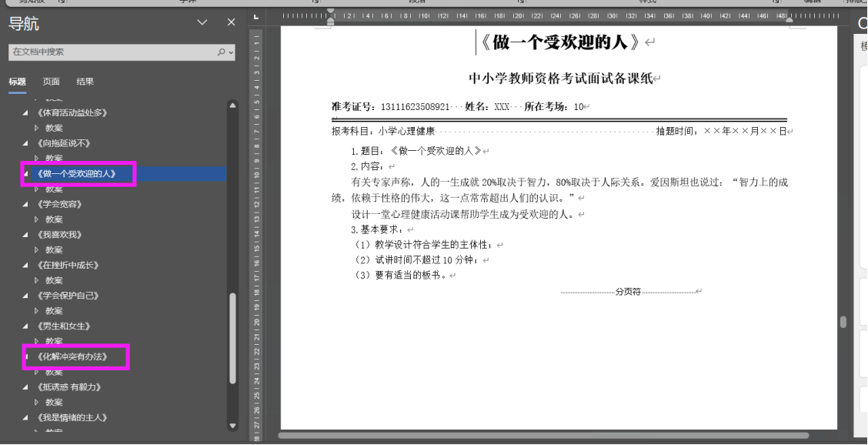Click the navigation list scroll-up arrow
The height and width of the screenshot is (445, 868).
point(233,105)
